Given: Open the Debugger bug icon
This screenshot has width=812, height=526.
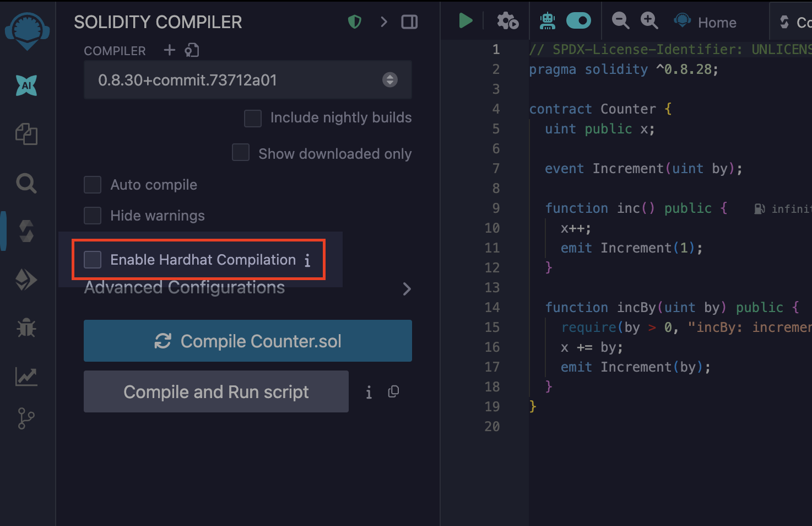Looking at the screenshot, I should (x=26, y=328).
